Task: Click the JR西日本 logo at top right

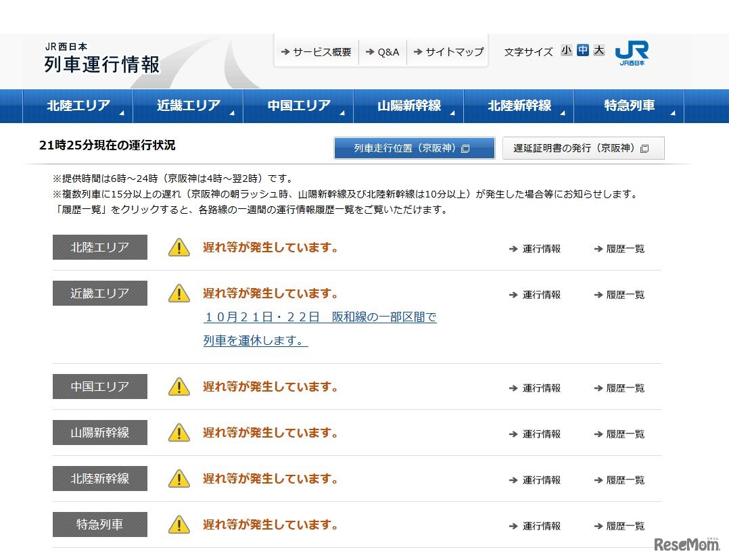Action: click(x=632, y=52)
